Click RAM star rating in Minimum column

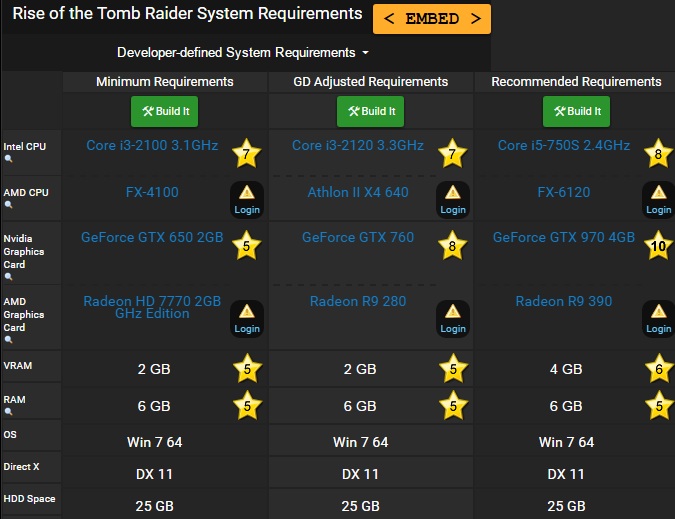(x=248, y=405)
